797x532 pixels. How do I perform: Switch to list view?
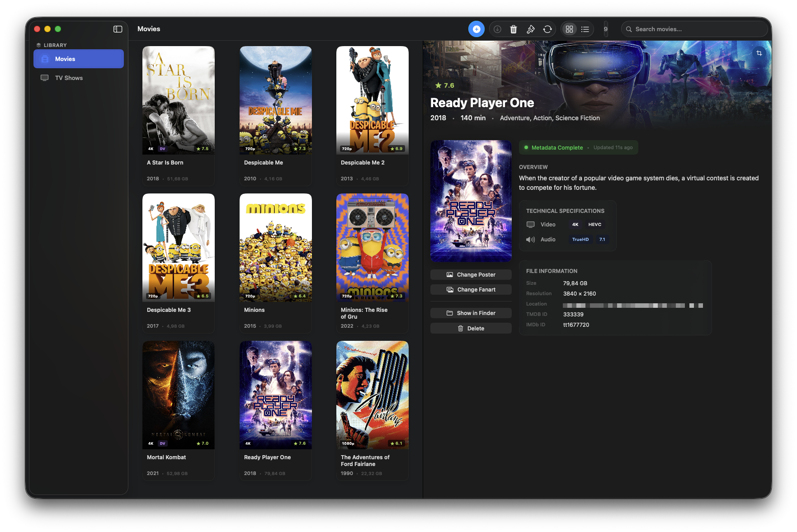[585, 29]
